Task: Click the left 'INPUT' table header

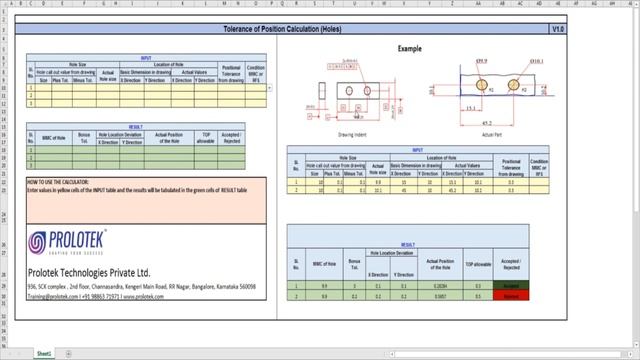Action: [x=146, y=58]
